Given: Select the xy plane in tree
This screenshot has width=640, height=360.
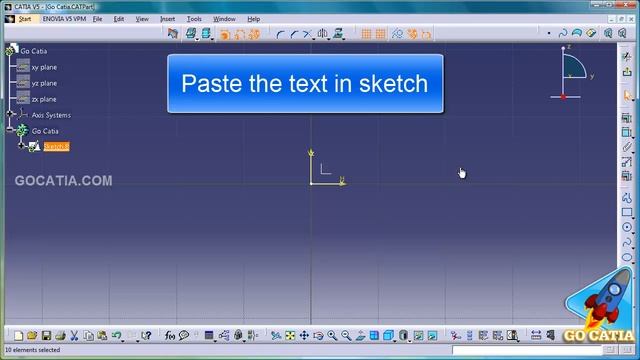Looking at the screenshot, I should [x=44, y=67].
